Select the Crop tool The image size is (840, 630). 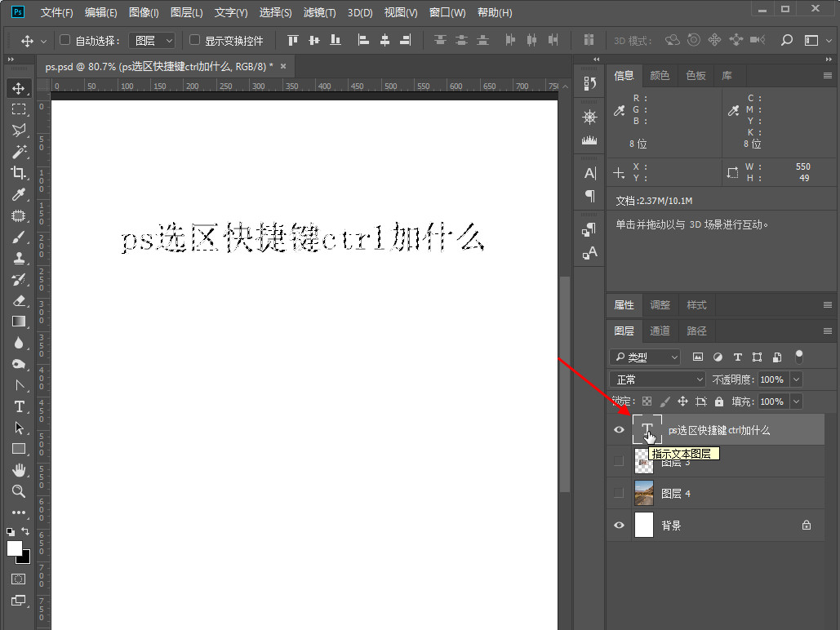point(19,173)
